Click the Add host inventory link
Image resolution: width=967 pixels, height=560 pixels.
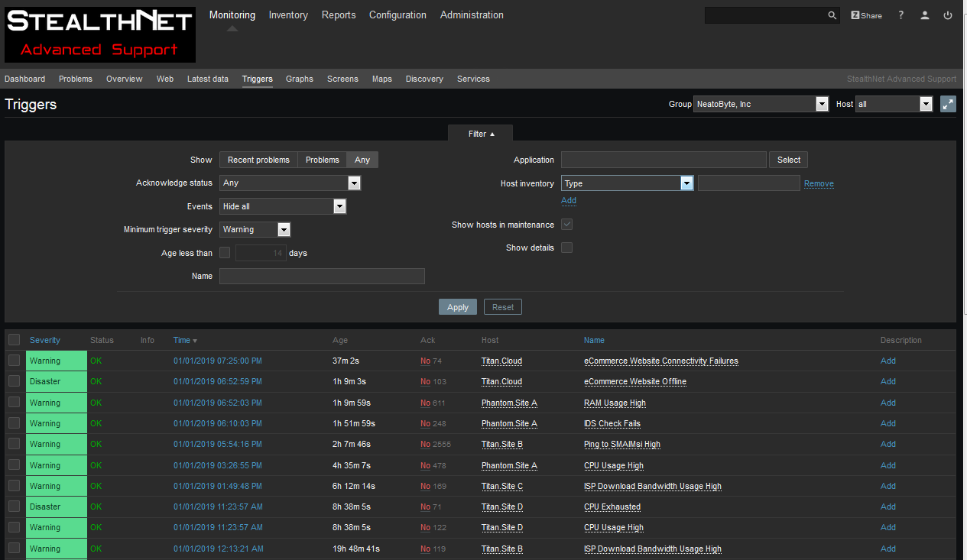pos(569,200)
